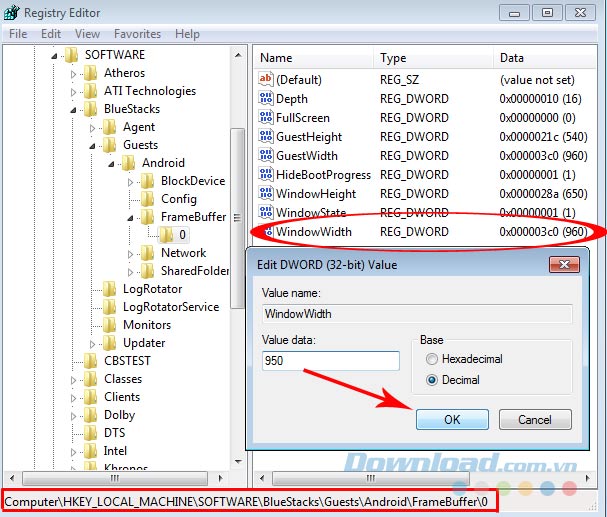Select the (Default) string value icon
This screenshot has width=607, height=517.
point(266,79)
